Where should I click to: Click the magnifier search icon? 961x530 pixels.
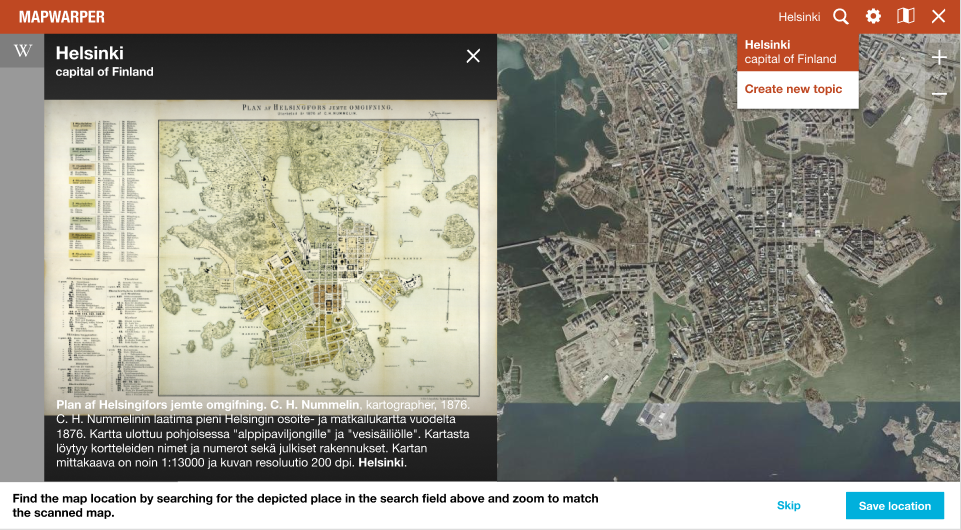click(841, 16)
